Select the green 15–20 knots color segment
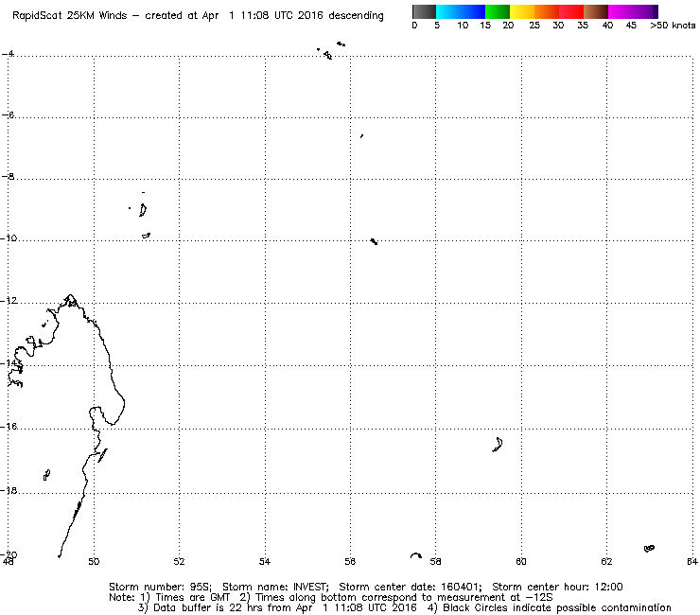700x615 pixels. point(498,11)
